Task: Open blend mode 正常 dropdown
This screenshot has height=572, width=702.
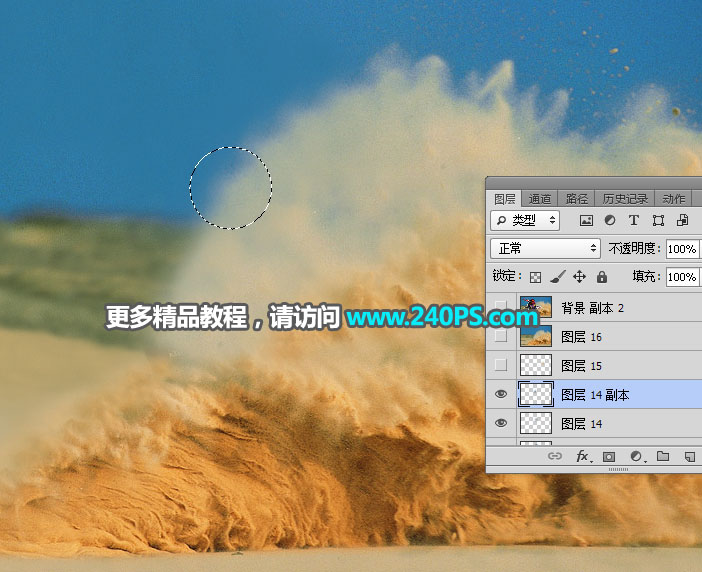Action: 545,248
